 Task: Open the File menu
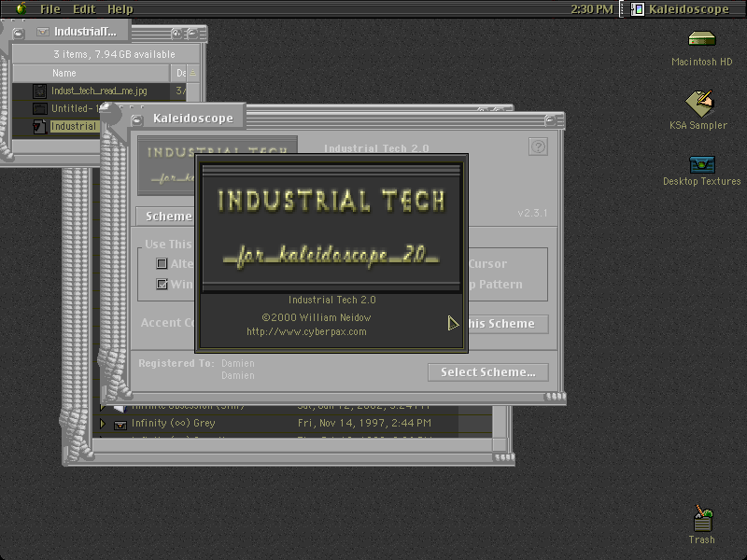click(50, 9)
